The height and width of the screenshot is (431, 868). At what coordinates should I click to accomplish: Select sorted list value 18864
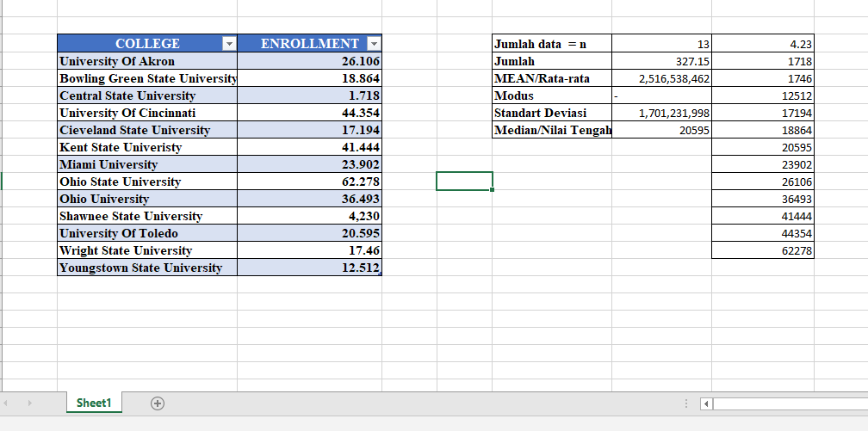coord(763,129)
